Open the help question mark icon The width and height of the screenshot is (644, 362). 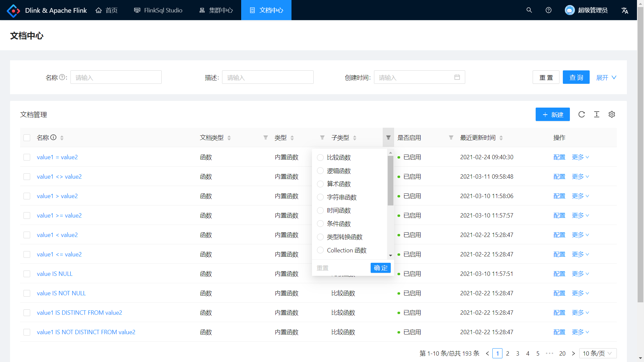(548, 10)
